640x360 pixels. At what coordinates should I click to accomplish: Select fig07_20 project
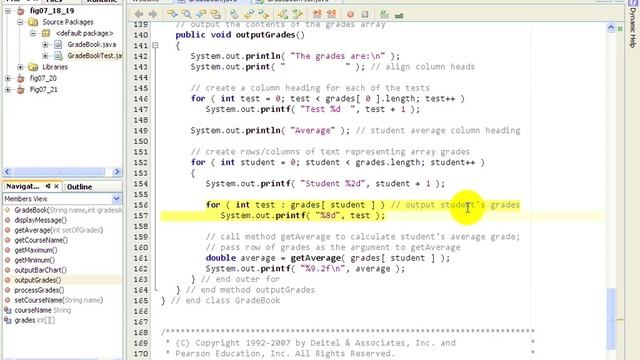click(x=43, y=78)
